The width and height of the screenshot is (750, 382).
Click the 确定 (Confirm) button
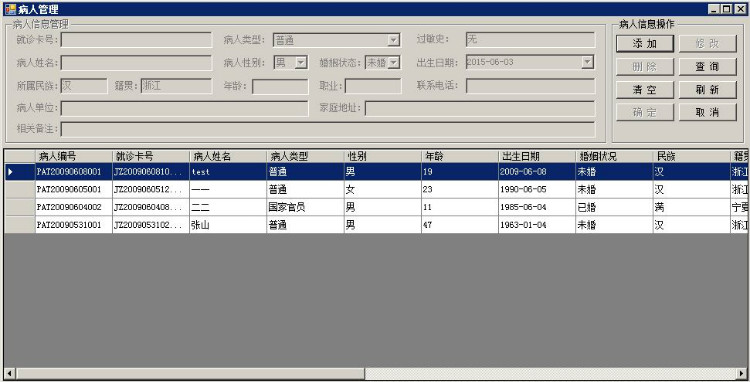coord(645,112)
